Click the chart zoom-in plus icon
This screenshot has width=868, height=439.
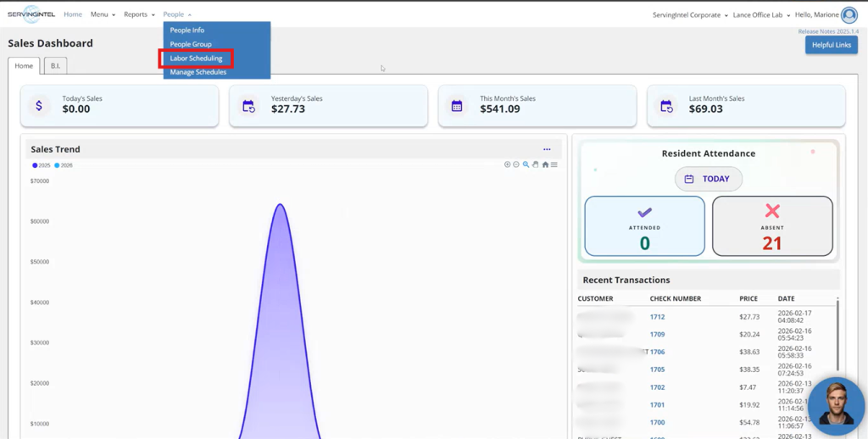pos(508,164)
